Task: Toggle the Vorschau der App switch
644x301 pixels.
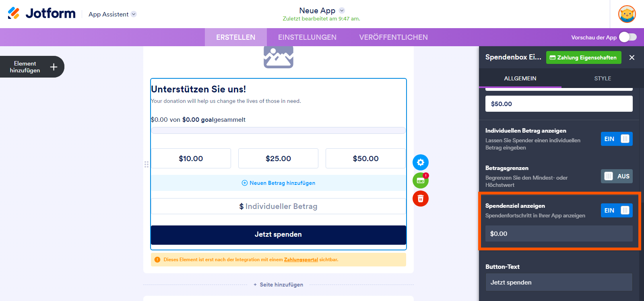Action: click(x=627, y=37)
